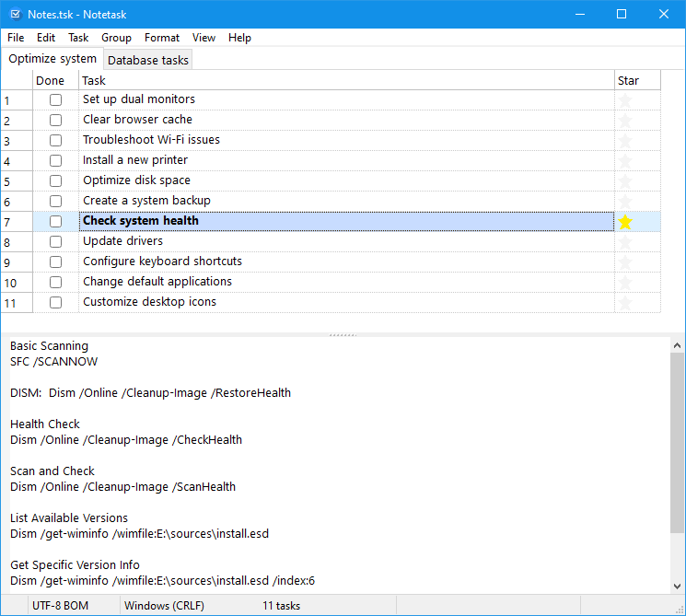Click the '11 tasks' status bar entry

(281, 606)
